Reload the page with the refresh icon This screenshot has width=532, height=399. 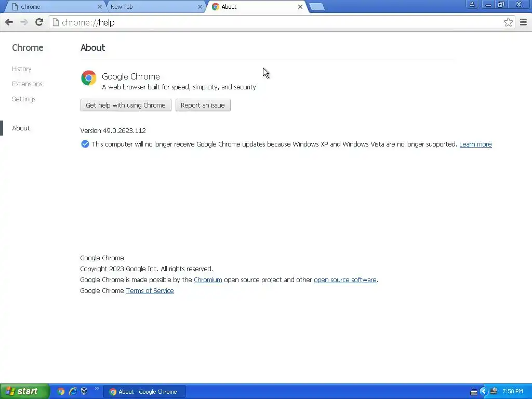click(39, 22)
